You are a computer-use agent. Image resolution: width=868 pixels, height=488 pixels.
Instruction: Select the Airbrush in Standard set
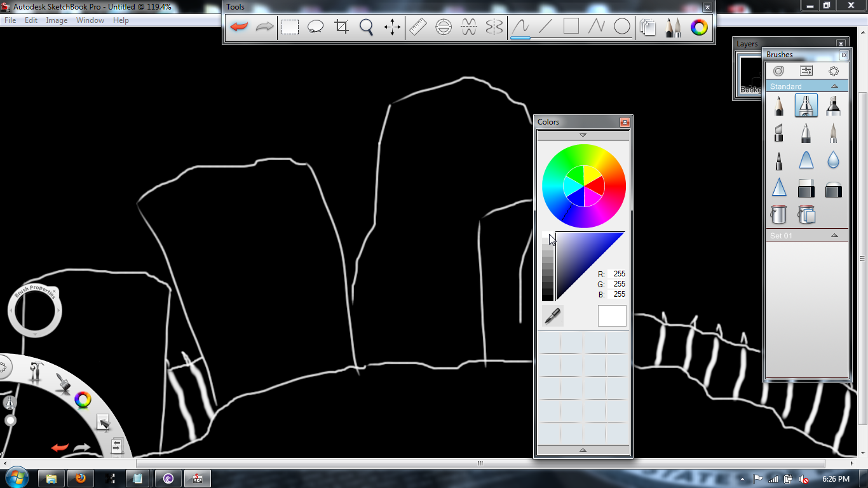(806, 105)
